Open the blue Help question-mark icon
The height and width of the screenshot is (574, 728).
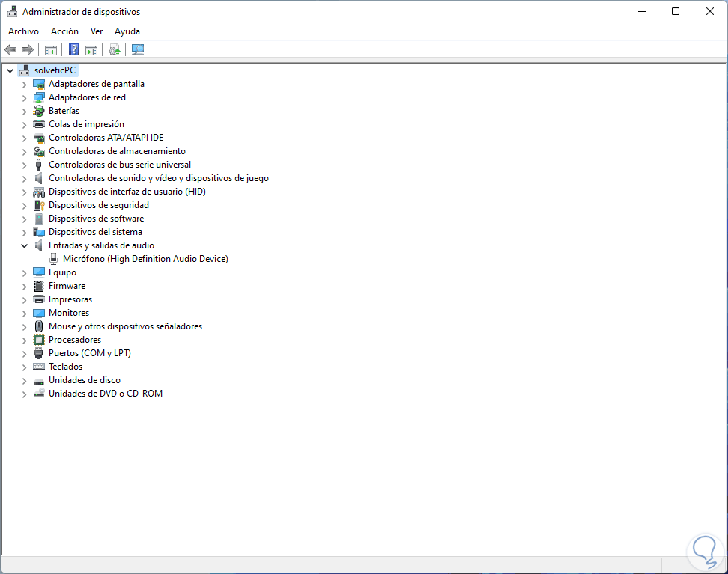coord(74,49)
